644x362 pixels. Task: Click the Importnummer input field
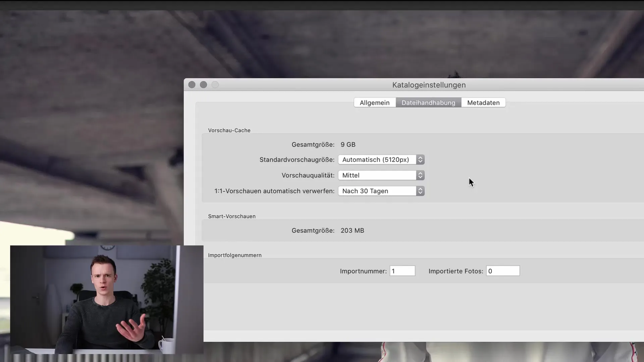[x=402, y=271]
